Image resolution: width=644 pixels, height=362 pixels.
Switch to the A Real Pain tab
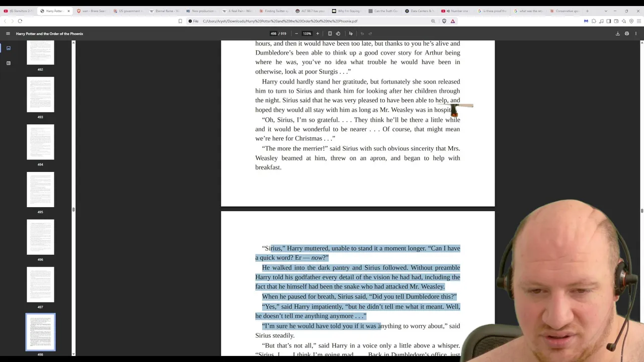238,11
